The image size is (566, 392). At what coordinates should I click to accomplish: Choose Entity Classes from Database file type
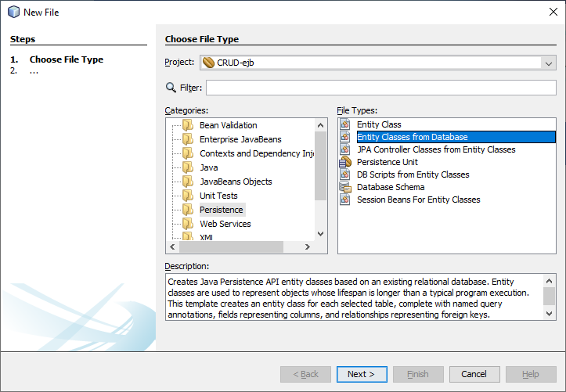(x=456, y=137)
